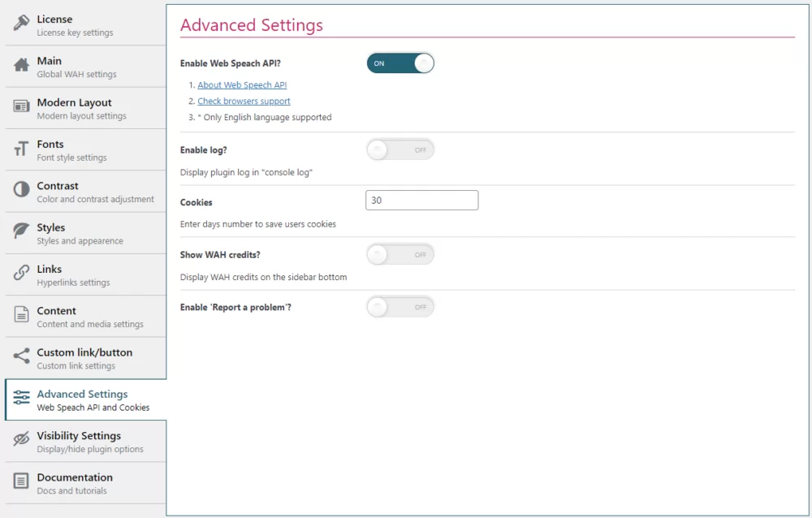Disable the Web Speech API toggle

pos(400,63)
